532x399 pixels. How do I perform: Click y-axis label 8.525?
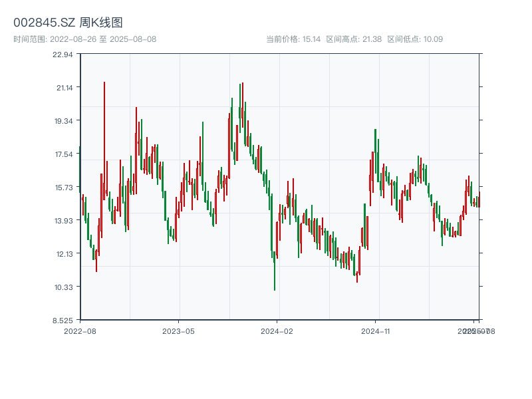tap(63, 321)
